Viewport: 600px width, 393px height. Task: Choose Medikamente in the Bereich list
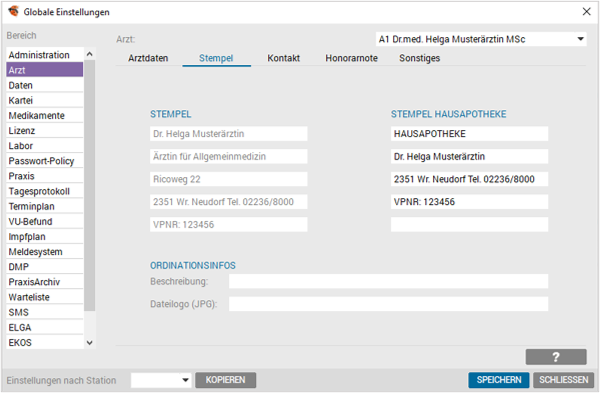click(x=45, y=116)
